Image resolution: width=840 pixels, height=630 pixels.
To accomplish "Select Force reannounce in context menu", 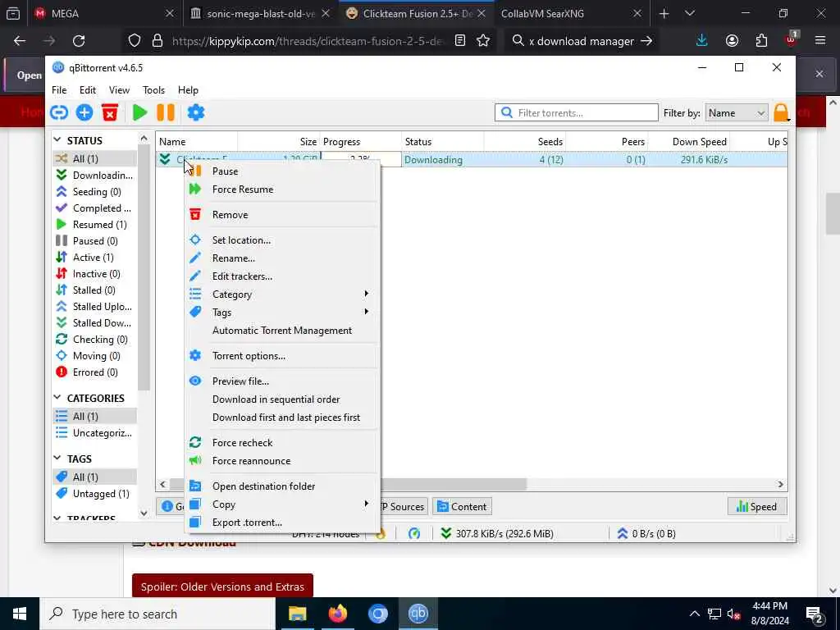I will click(x=282, y=461).
